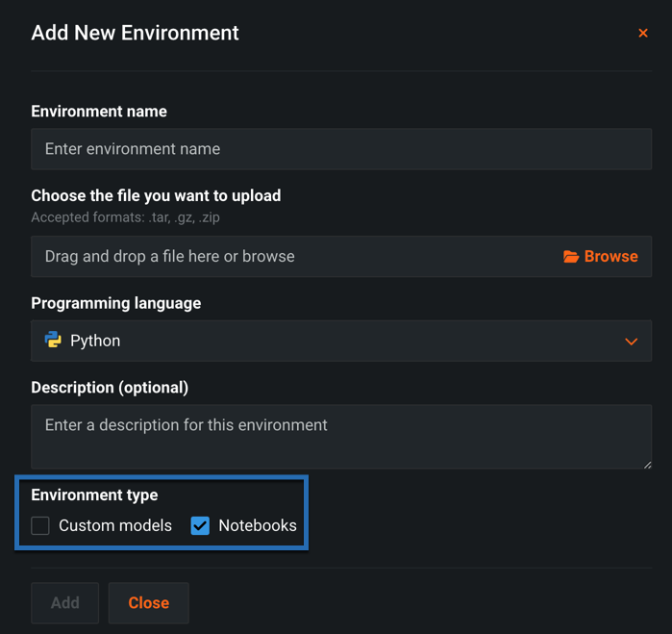Expand the Programming language chevron arrow
This screenshot has height=634, width=672.
(632, 342)
